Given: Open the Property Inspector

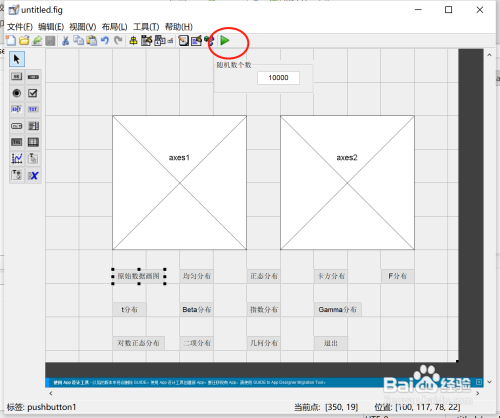Looking at the screenshot, I should (x=196, y=40).
